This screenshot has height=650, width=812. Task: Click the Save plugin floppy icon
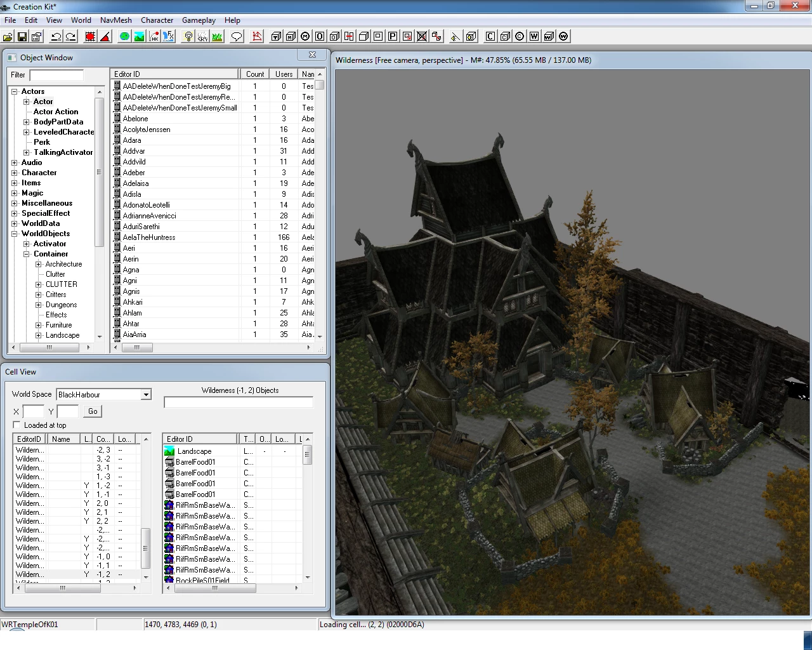click(22, 37)
